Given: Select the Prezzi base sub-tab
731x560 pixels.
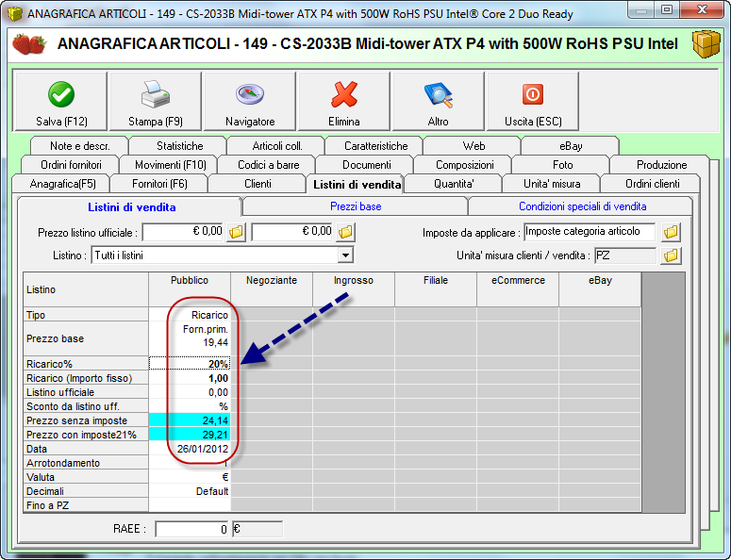Looking at the screenshot, I should (356, 206).
